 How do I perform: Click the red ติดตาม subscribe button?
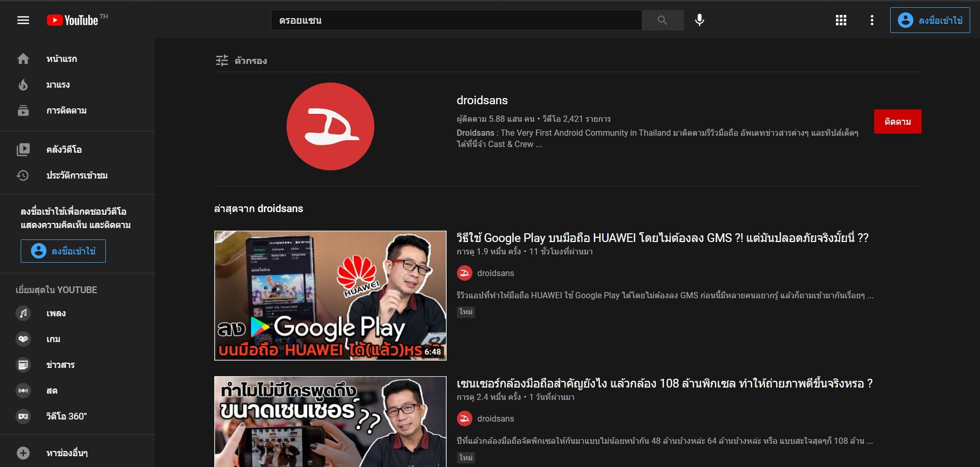tap(897, 122)
